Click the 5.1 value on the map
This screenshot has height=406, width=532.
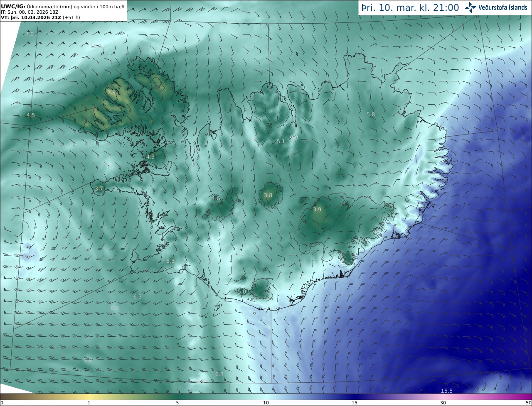point(281,141)
